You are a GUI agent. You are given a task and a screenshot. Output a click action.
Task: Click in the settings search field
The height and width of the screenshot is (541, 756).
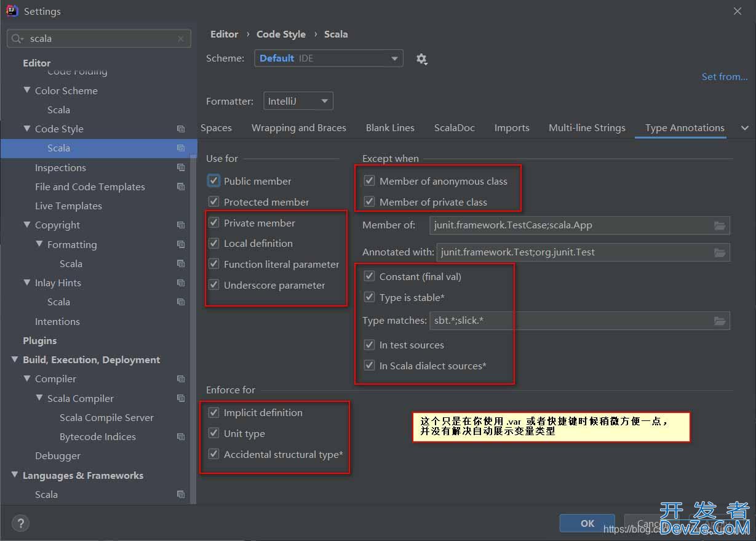coord(99,39)
